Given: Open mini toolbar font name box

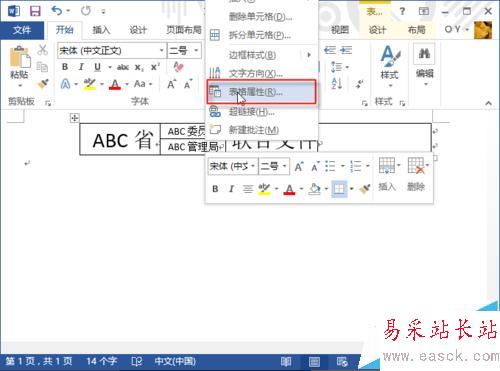Looking at the screenshot, I should [232, 166].
